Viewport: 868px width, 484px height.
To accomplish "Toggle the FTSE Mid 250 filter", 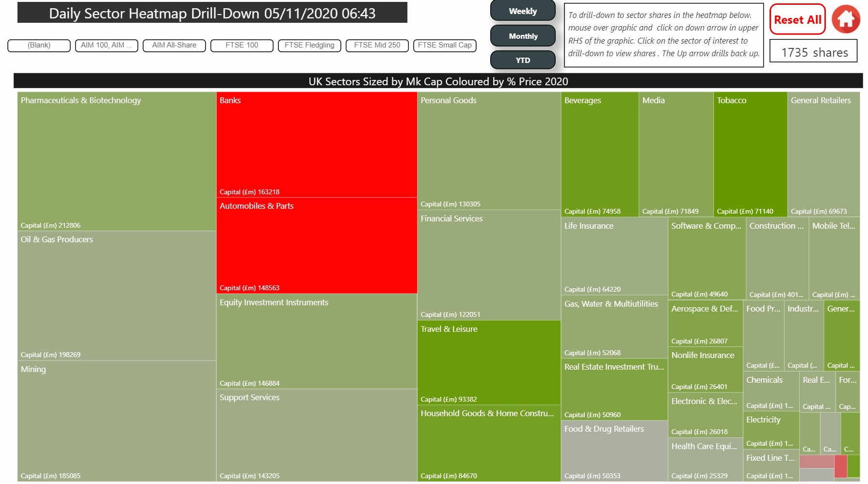I will [x=377, y=45].
